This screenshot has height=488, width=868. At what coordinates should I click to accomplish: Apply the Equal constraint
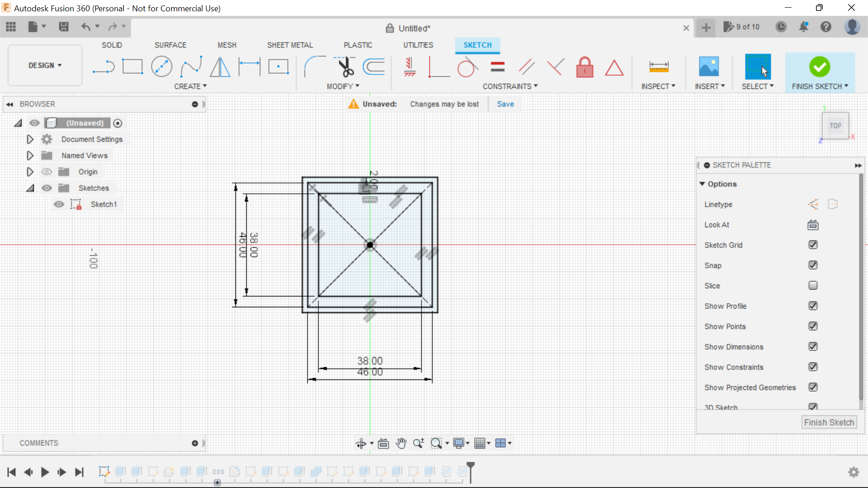tap(497, 67)
